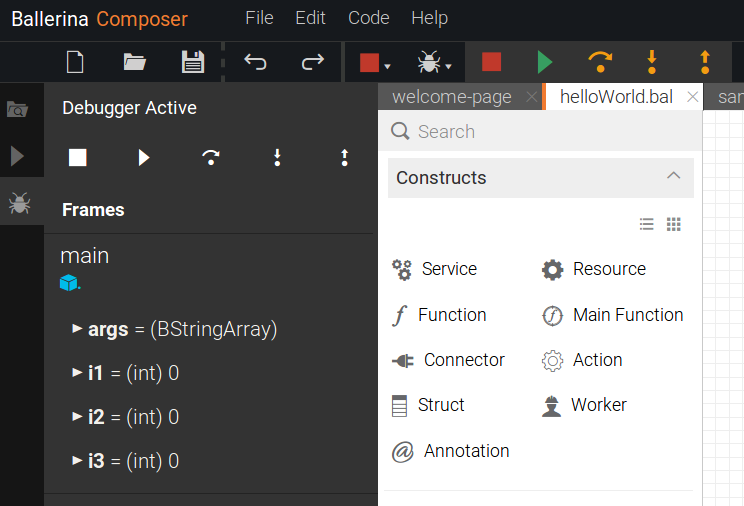Create a new file with the toolbar icon
Viewport: 744px width, 506px height.
coord(75,62)
